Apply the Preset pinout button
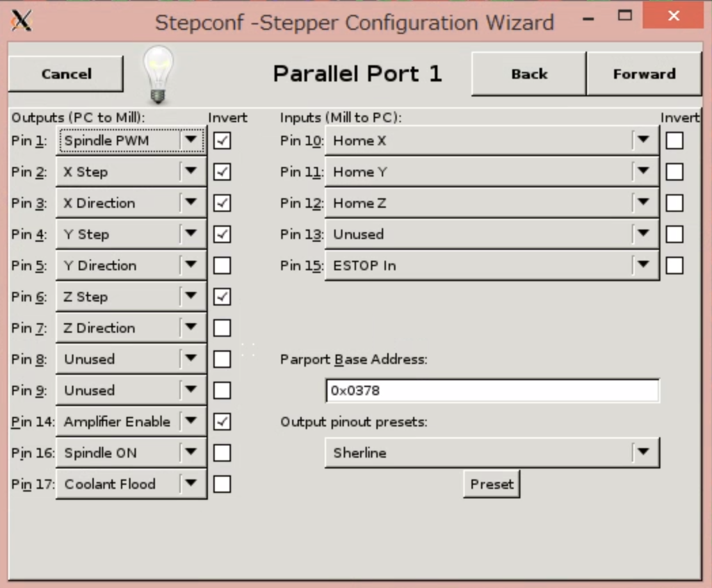Viewport: 712px width, 588px height. click(492, 484)
